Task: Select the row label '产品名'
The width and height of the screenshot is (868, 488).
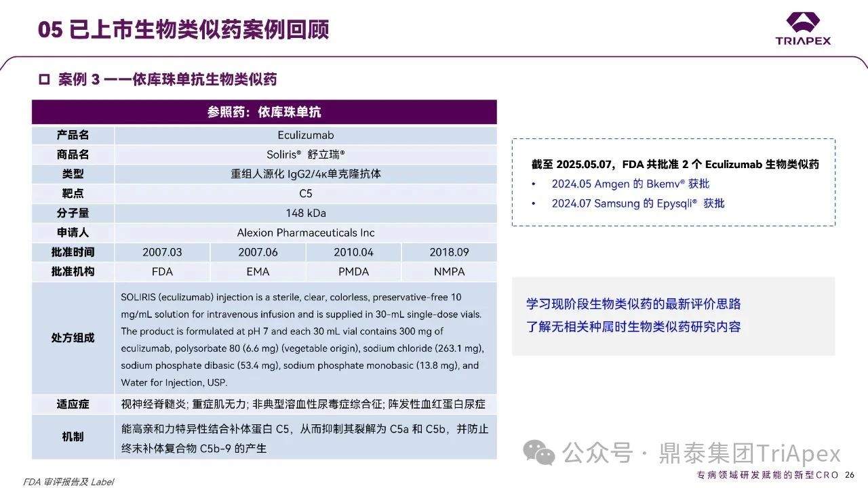Action: [73, 136]
